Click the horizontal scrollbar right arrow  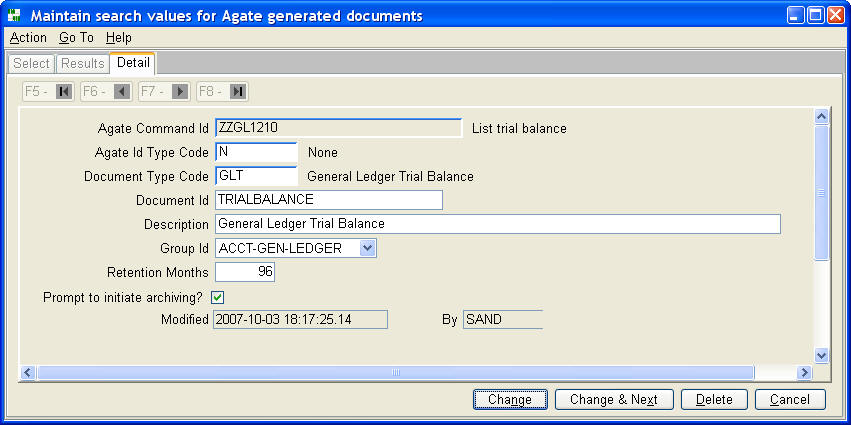pyautogui.click(x=804, y=372)
